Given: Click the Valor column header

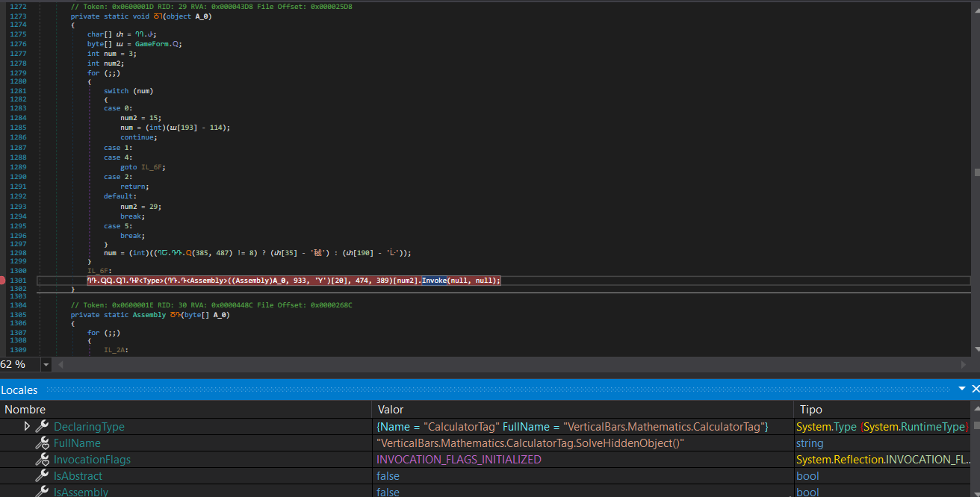Looking at the screenshot, I should (x=390, y=409).
